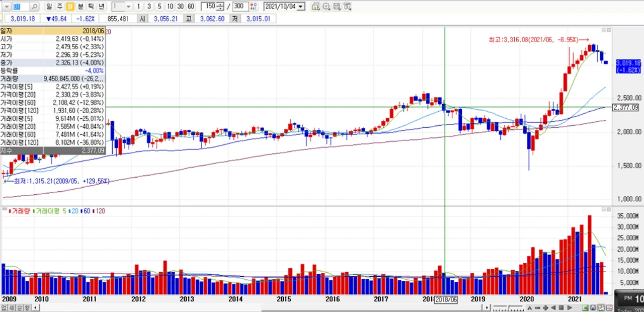Choose the 3 interval button
Screen dimensions: 644x312
[x=149, y=7]
